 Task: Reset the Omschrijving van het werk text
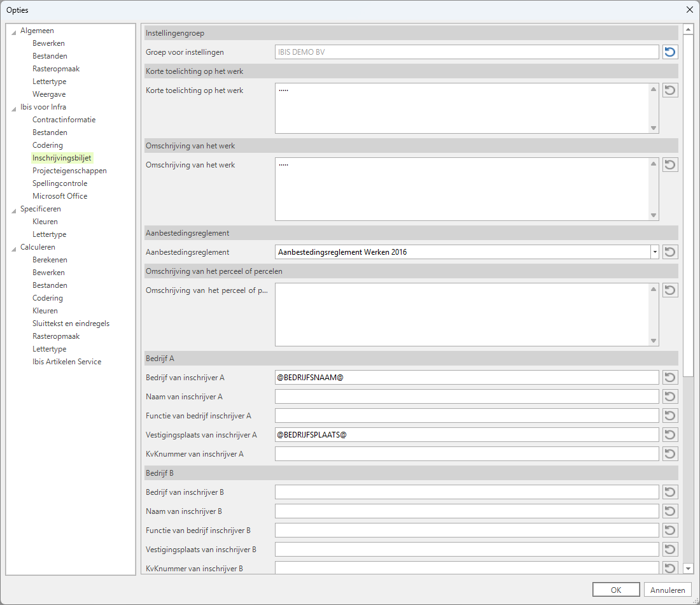coord(670,165)
